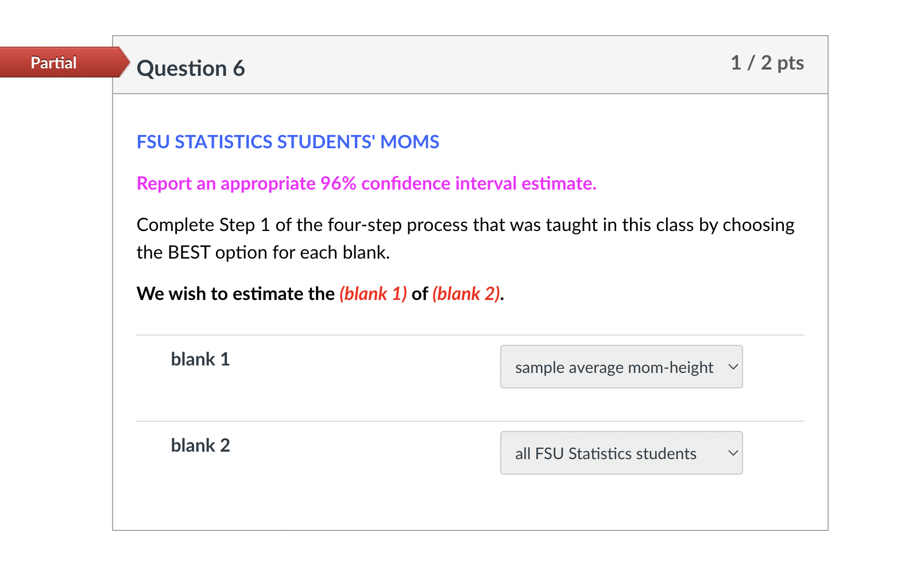Click the '1 / 2 pts' score label
The height and width of the screenshot is (562, 924).
click(x=767, y=63)
